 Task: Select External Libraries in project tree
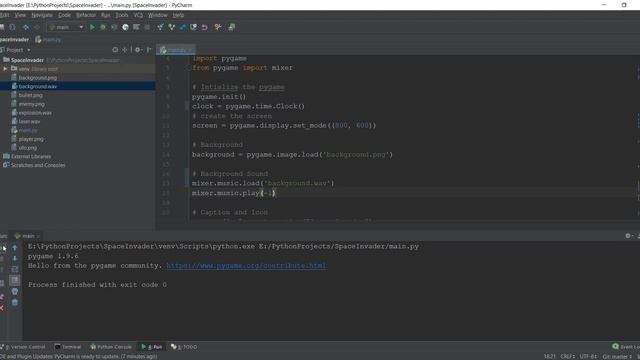31,156
